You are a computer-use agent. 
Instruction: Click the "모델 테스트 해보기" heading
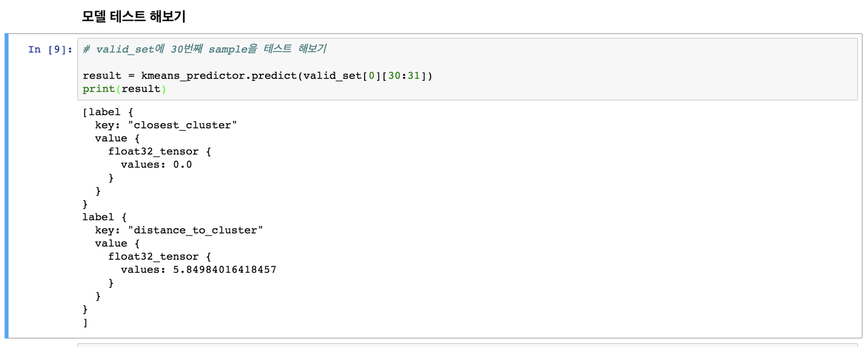point(133,17)
